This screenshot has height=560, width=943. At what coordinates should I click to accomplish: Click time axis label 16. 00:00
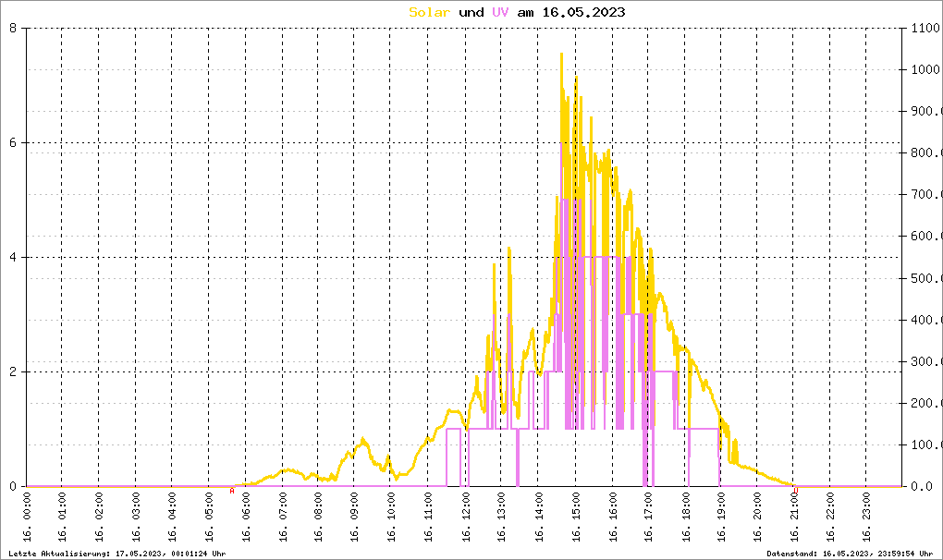coord(27,517)
